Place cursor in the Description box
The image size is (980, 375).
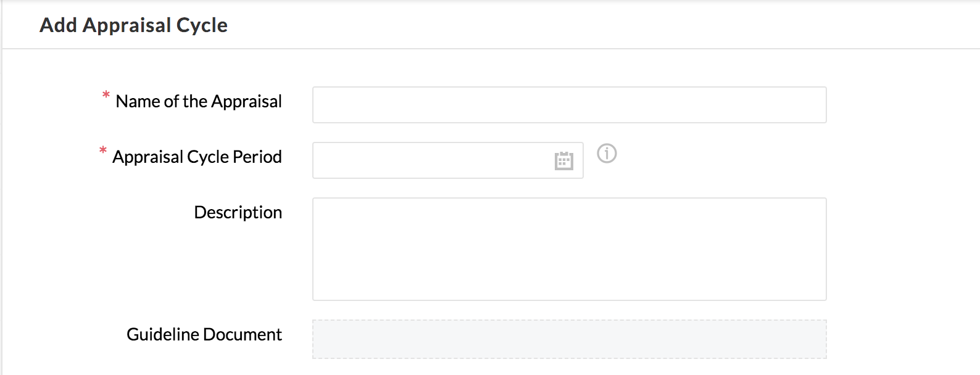click(x=569, y=249)
